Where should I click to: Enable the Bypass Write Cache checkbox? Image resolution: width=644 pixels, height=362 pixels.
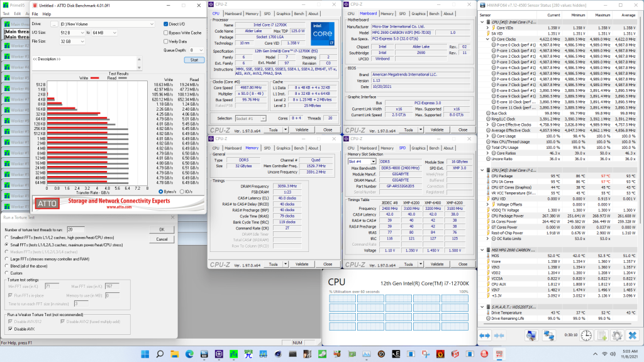click(x=166, y=33)
